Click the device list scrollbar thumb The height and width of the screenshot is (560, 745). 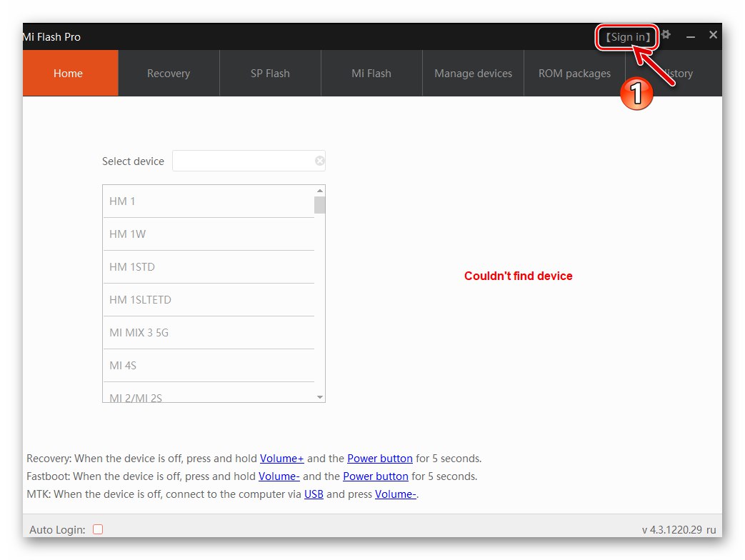pyautogui.click(x=320, y=205)
